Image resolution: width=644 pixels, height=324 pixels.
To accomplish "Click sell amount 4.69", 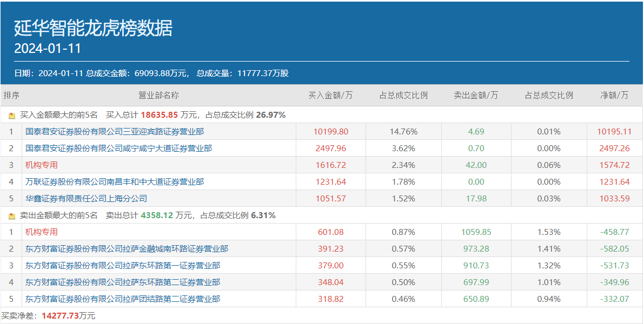I will click(476, 132).
